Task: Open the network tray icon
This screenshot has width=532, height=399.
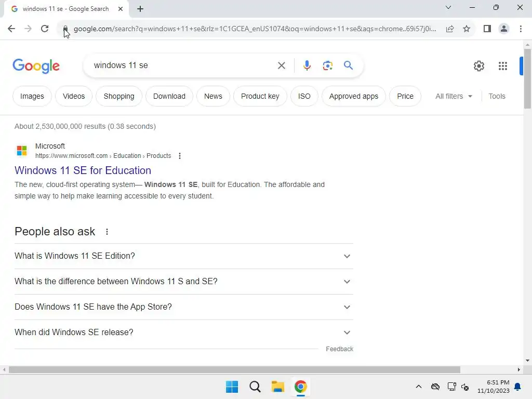Action: point(451,387)
